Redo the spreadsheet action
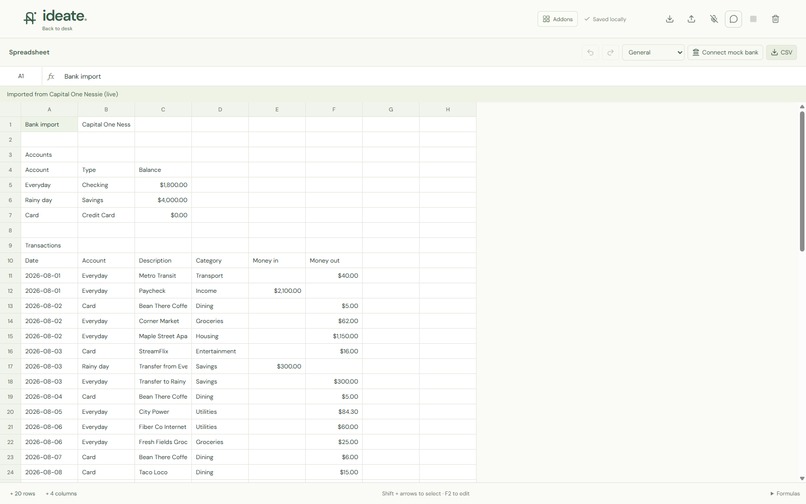The height and width of the screenshot is (504, 806). [x=610, y=52]
